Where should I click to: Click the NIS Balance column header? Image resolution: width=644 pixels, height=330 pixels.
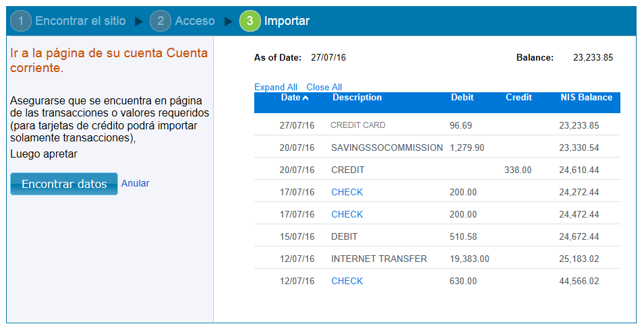coord(586,98)
